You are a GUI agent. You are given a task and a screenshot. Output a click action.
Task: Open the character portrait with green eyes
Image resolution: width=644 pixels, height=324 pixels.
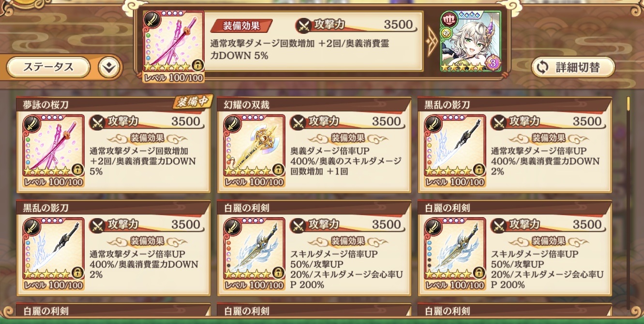[471, 42]
